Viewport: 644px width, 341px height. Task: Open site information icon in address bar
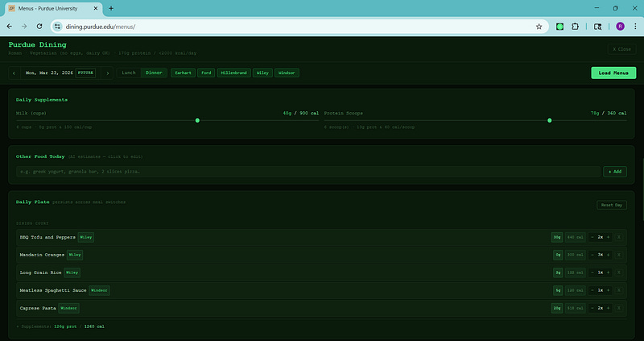(x=57, y=27)
